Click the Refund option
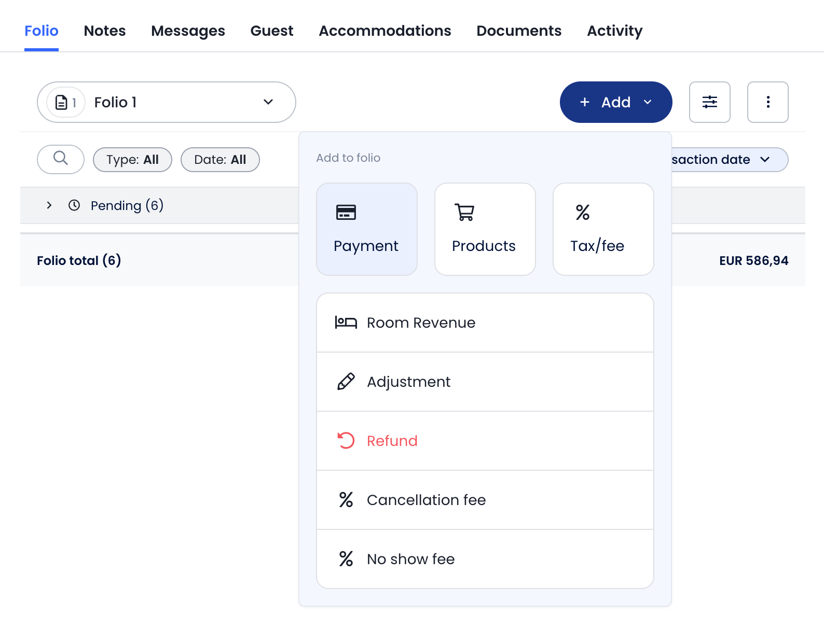This screenshot has height=644, width=824. (x=485, y=441)
